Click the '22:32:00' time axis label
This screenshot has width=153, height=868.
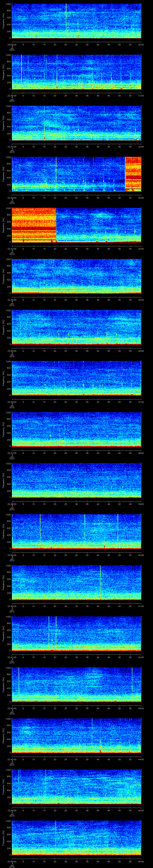tap(12, 197)
